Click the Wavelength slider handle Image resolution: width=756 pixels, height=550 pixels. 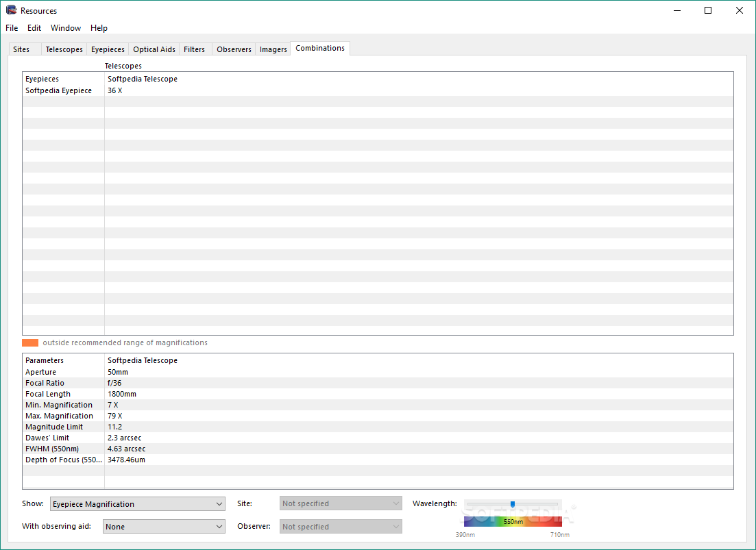coord(513,504)
